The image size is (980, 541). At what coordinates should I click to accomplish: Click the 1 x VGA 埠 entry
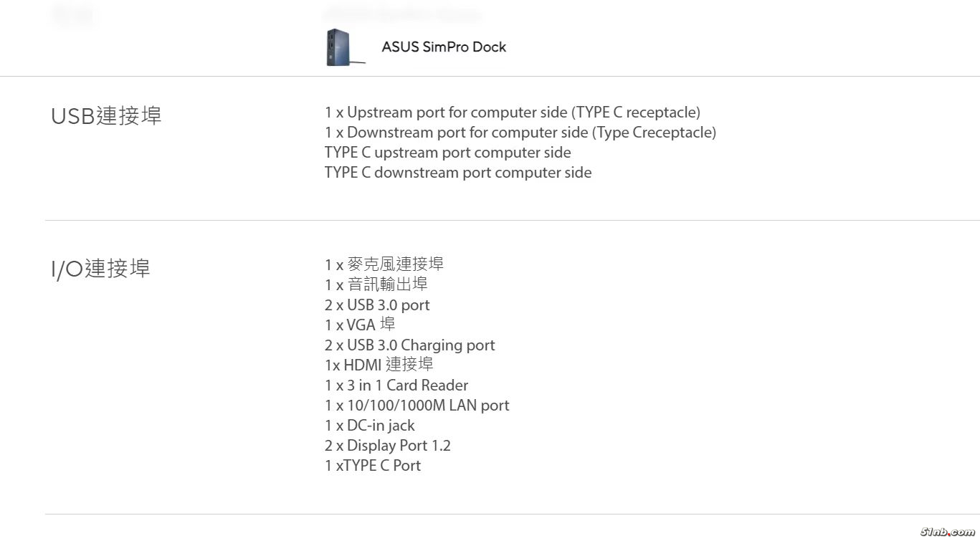click(x=359, y=325)
